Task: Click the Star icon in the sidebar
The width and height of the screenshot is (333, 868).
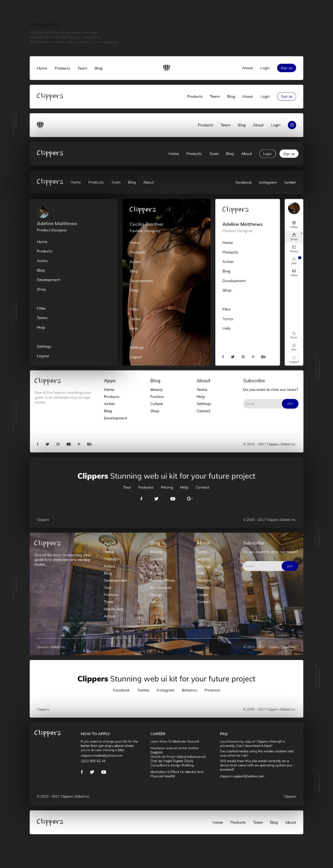Action: pos(294,346)
